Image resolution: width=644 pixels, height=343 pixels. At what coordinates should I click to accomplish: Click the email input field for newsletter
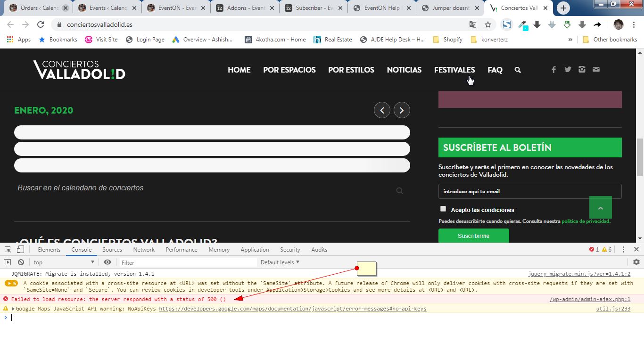(529, 191)
